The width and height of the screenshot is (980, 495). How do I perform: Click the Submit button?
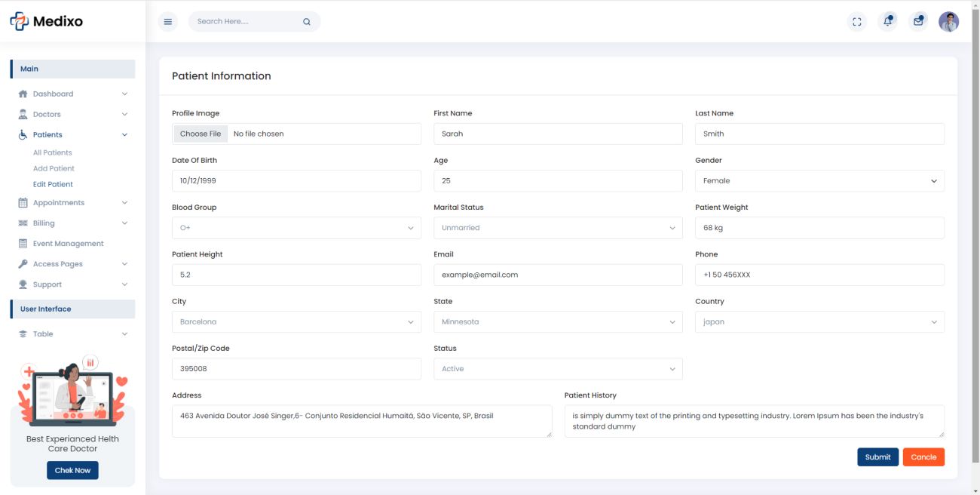click(x=877, y=457)
